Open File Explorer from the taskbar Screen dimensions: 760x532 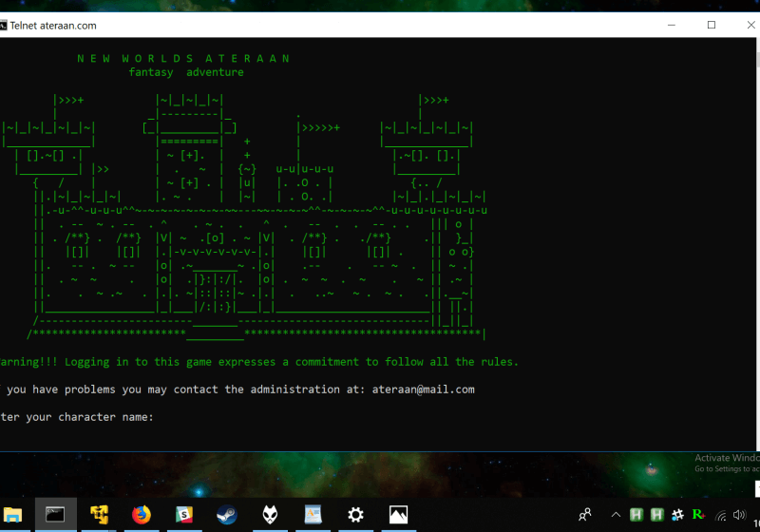pos(13,515)
